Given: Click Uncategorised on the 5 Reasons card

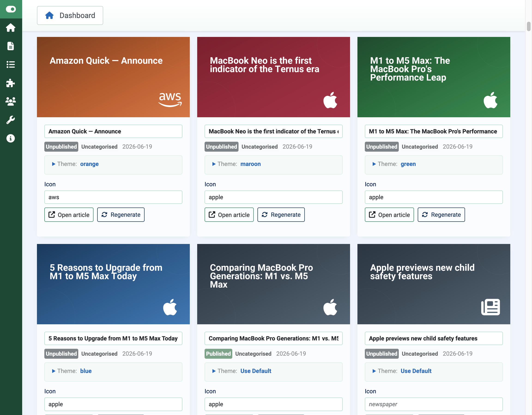Looking at the screenshot, I should pyautogui.click(x=99, y=354).
